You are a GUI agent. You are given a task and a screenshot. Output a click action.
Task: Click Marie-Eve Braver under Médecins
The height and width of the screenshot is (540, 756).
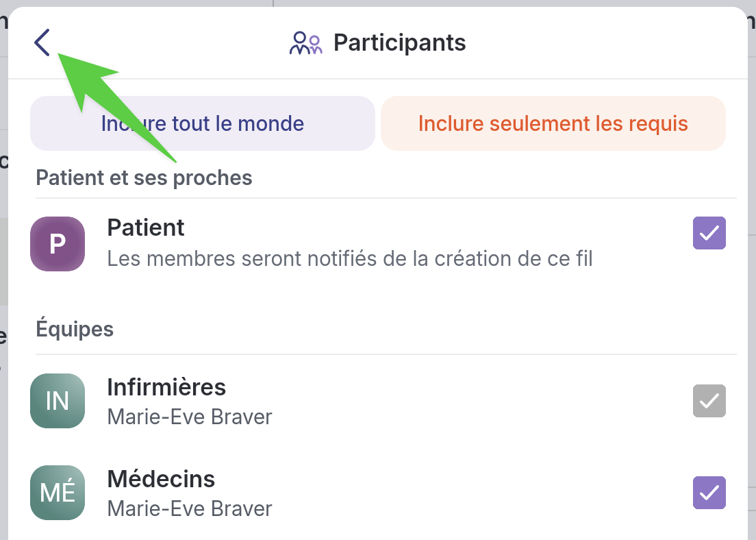[190, 509]
